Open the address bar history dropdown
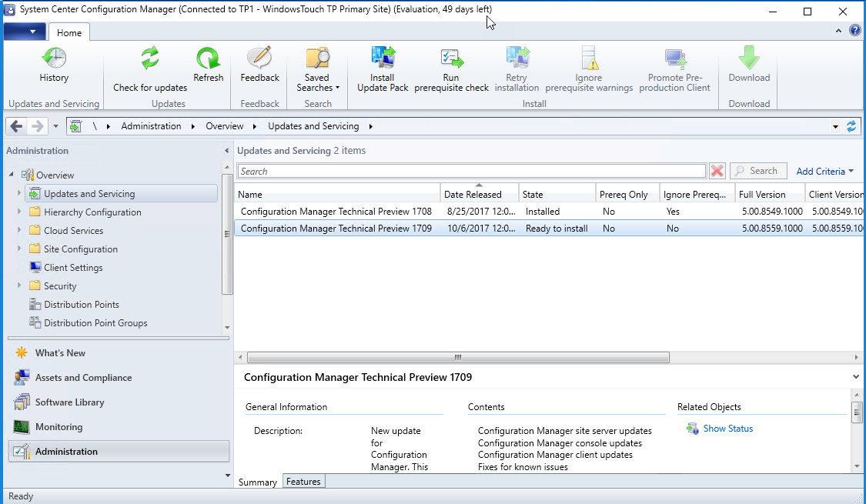 tap(835, 126)
